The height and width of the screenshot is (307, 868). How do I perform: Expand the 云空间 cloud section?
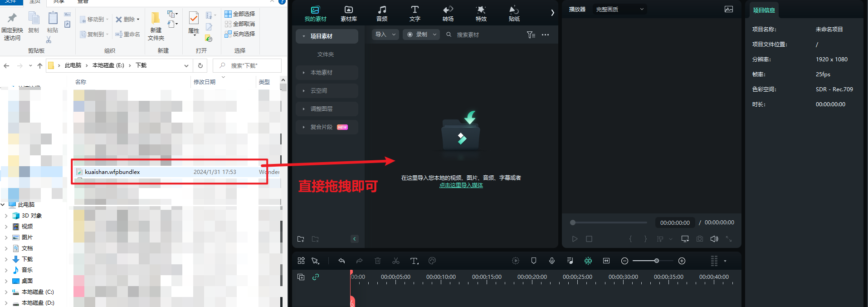point(304,91)
